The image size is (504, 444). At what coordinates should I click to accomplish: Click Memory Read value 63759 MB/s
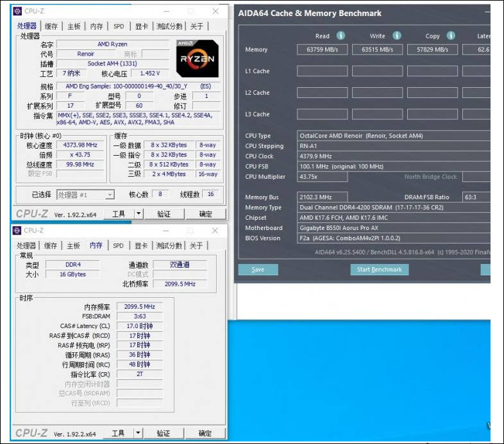point(322,49)
